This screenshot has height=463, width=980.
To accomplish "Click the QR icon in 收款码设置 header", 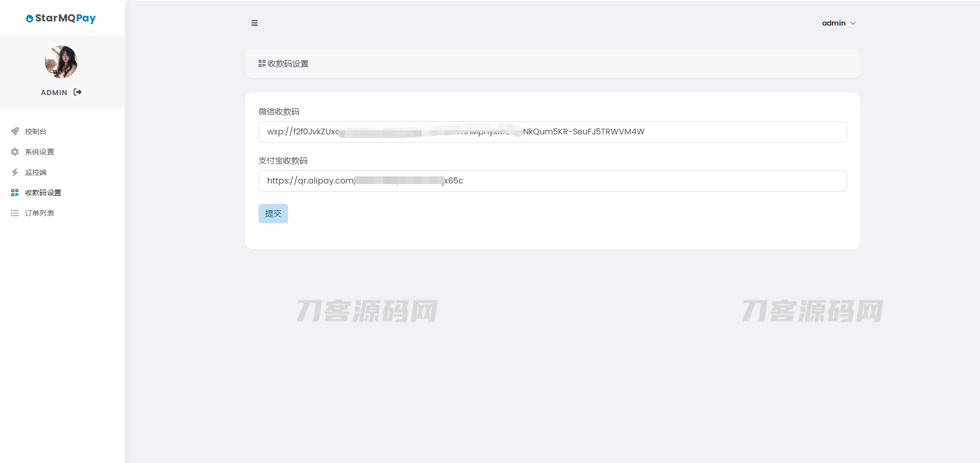I will (262, 63).
